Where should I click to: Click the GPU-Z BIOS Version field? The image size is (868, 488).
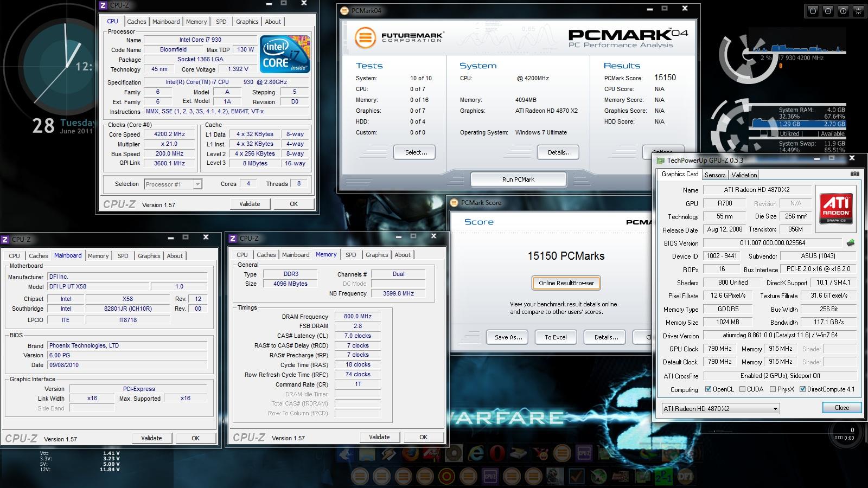773,243
